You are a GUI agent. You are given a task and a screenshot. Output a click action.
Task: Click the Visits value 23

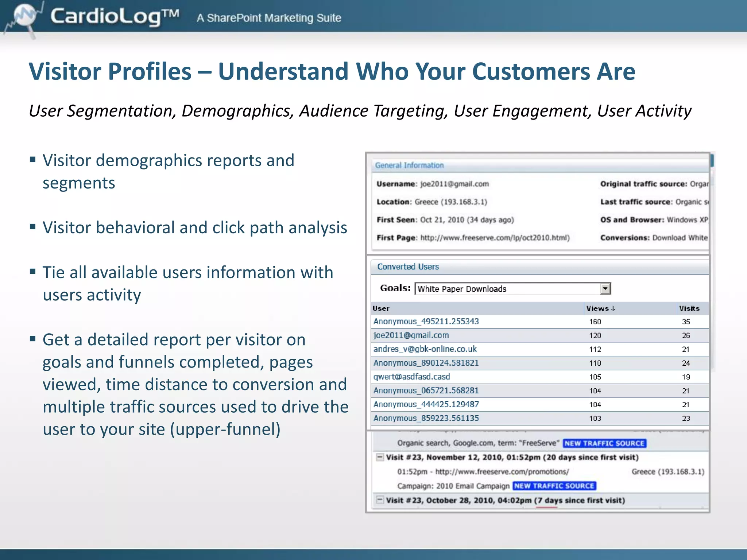[x=686, y=419]
